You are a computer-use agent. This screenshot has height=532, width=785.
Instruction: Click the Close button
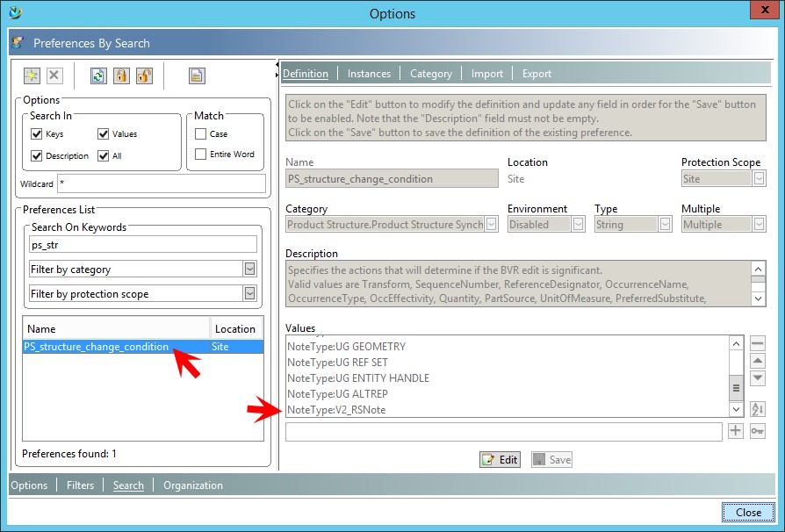pyautogui.click(x=747, y=513)
